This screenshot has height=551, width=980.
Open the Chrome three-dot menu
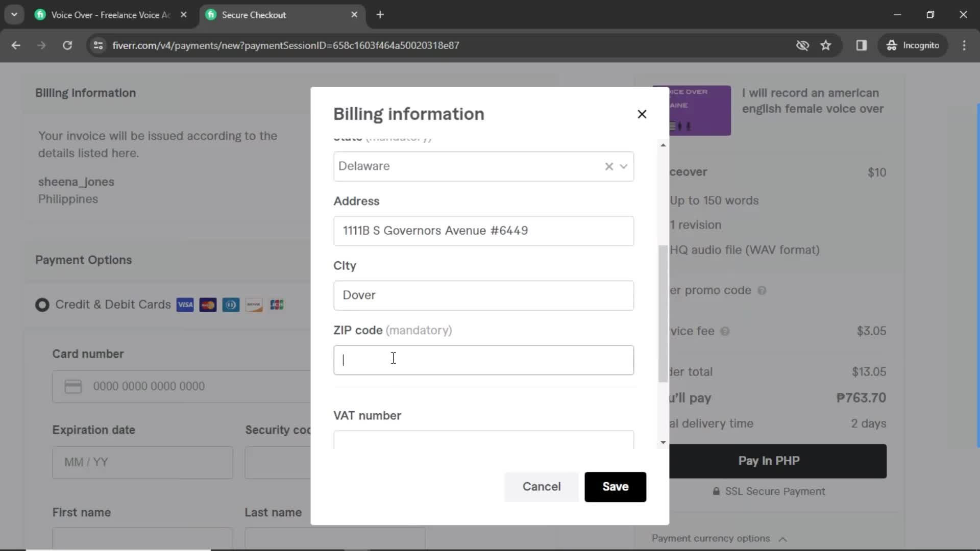pos(964,45)
